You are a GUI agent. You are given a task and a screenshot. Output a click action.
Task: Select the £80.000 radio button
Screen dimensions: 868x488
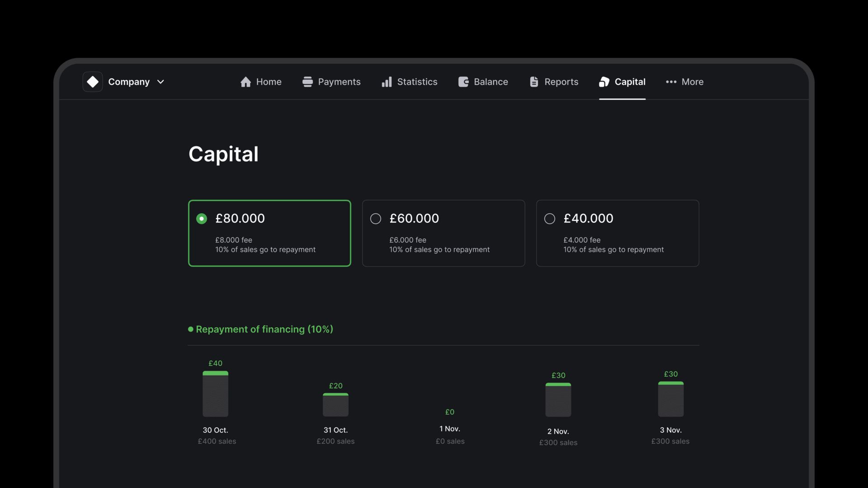click(x=202, y=219)
